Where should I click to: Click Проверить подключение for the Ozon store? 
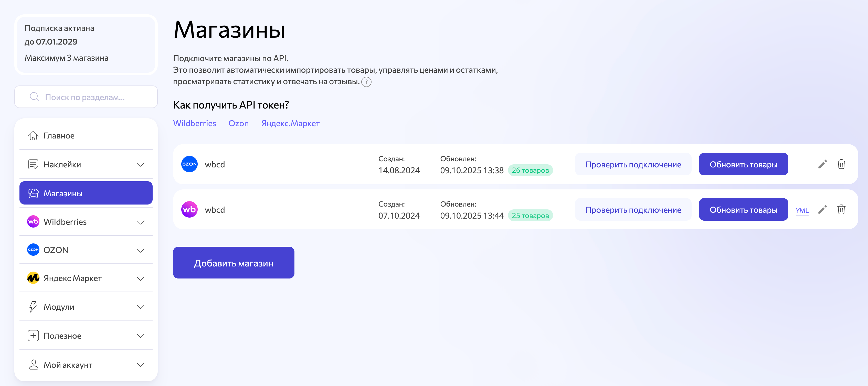[633, 164]
